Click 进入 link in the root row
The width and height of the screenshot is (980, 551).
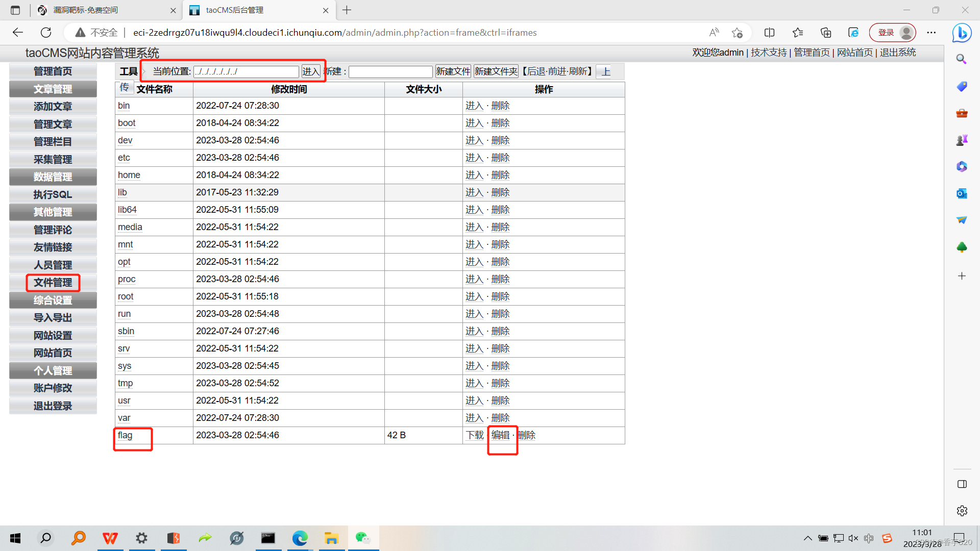pos(474,296)
